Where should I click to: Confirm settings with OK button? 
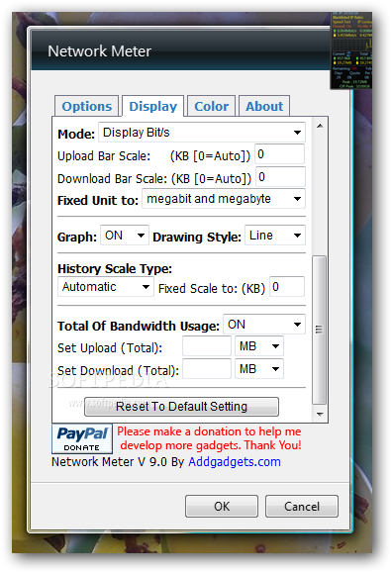pyautogui.click(x=222, y=506)
